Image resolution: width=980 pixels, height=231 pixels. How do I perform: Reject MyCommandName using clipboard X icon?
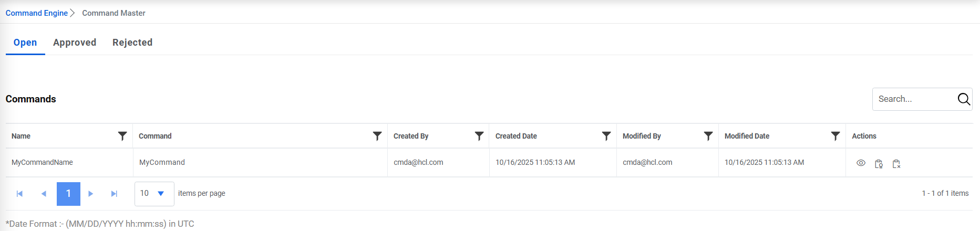pos(896,164)
